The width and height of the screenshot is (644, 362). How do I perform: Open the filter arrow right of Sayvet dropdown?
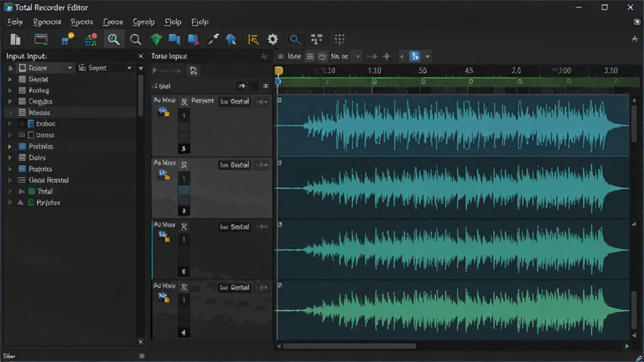(141, 68)
